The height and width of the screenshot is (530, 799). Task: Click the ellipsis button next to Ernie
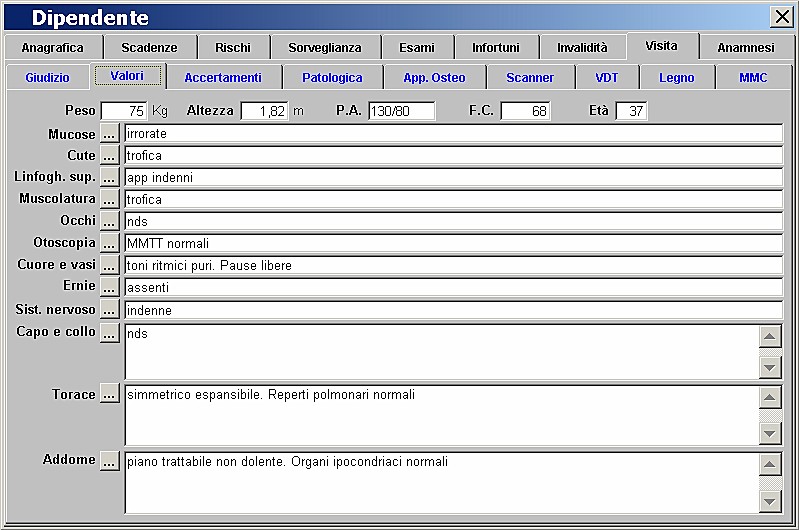110,287
